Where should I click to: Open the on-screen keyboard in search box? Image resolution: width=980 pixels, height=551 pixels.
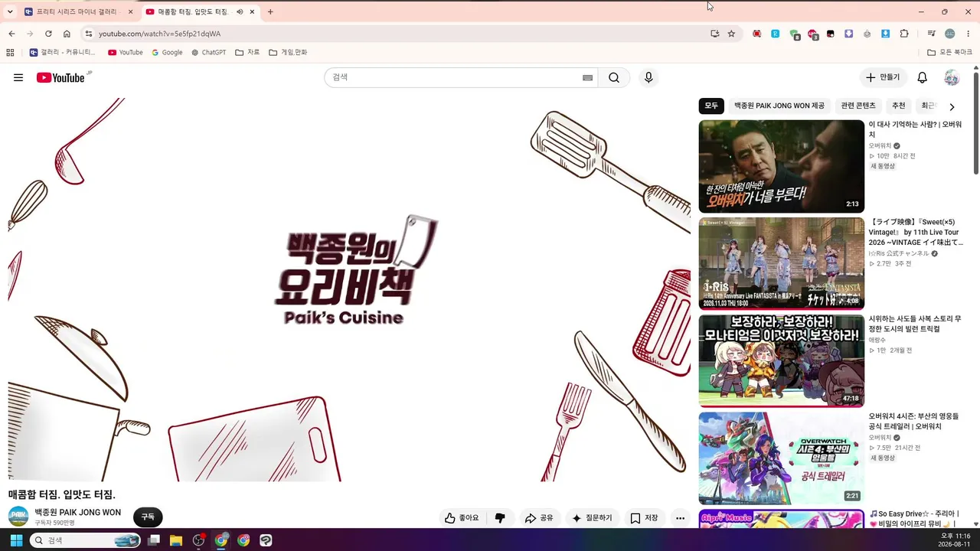tap(587, 77)
